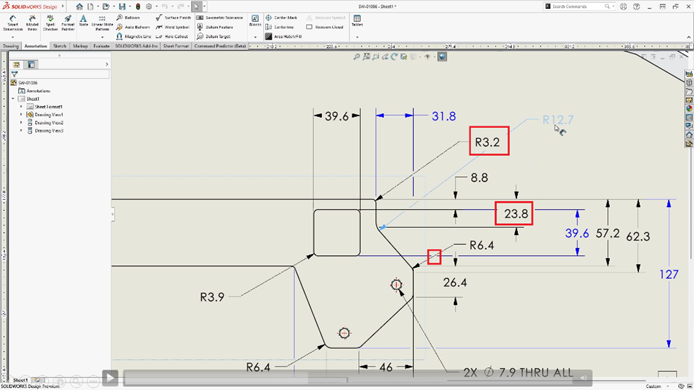Open the Evaluate tab
This screenshot has width=694, height=390.
(x=101, y=46)
